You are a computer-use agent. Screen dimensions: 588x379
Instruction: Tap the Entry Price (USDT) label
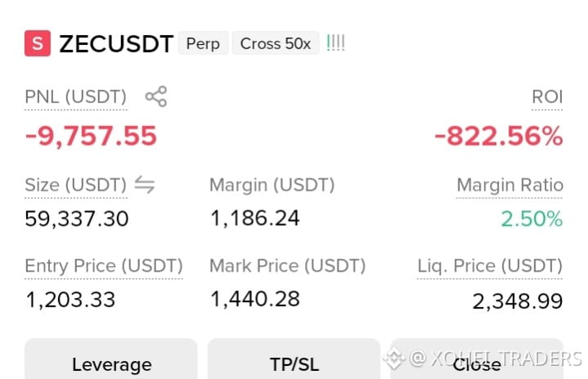tap(104, 266)
